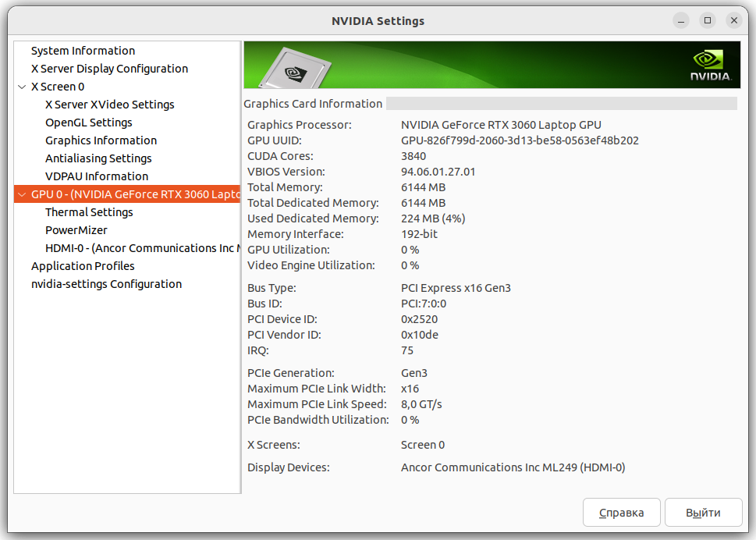Select Graphics Information entry
This screenshot has width=756, height=540.
[x=101, y=140]
